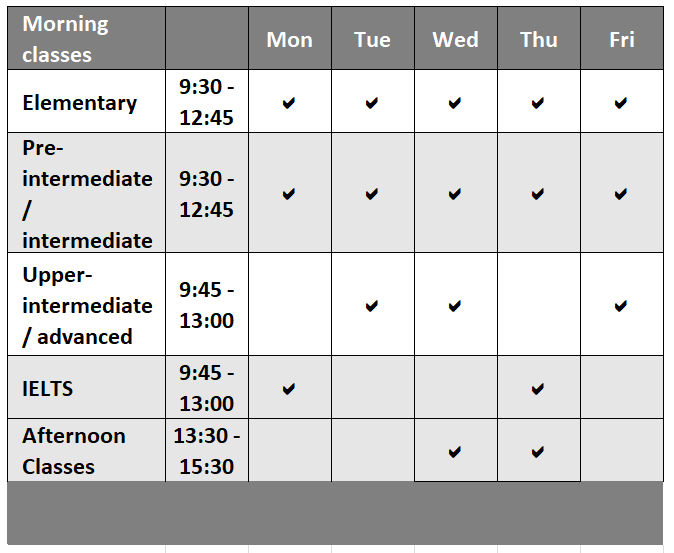Image resolution: width=674 pixels, height=553 pixels.
Task: Click Upper-intermediate Tuesday checkmark
Action: [372, 306]
